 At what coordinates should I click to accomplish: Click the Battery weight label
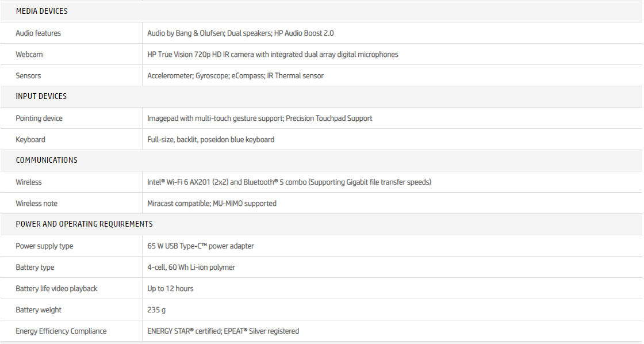pos(39,310)
